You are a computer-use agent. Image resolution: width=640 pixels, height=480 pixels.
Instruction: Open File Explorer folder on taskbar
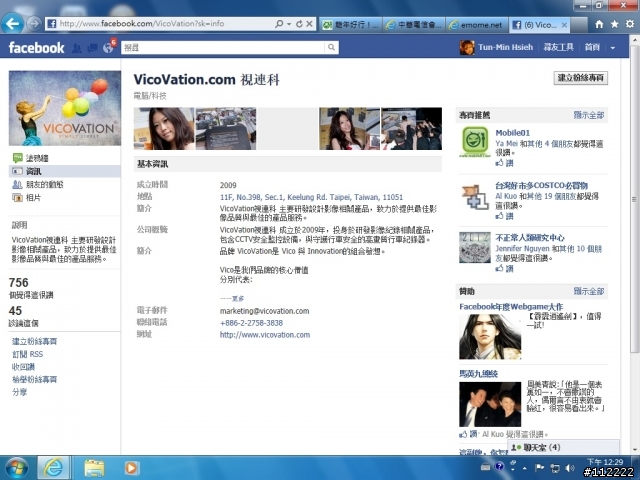(94, 468)
